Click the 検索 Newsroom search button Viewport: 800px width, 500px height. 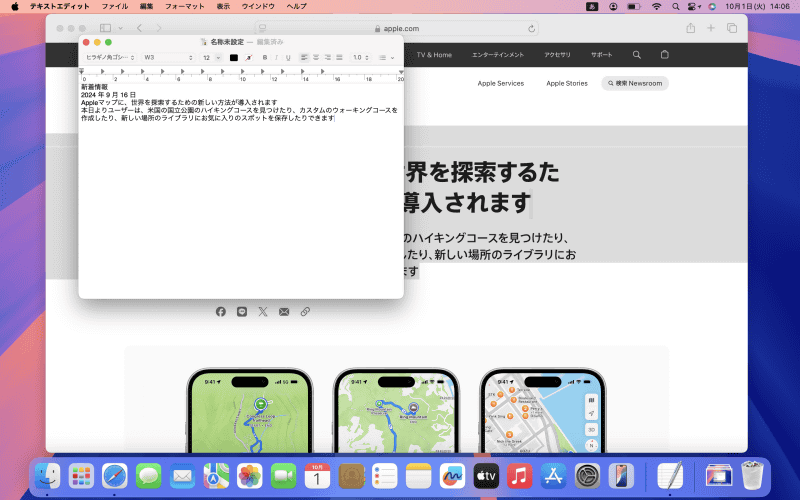click(x=635, y=83)
